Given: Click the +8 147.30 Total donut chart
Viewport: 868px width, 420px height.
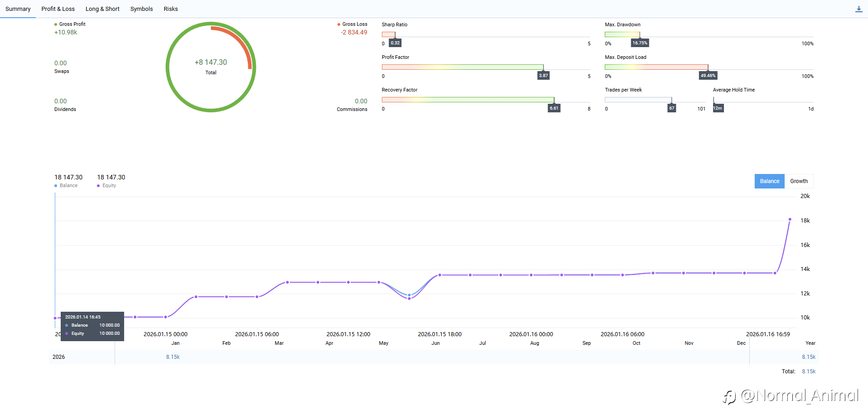Looking at the screenshot, I should [211, 67].
